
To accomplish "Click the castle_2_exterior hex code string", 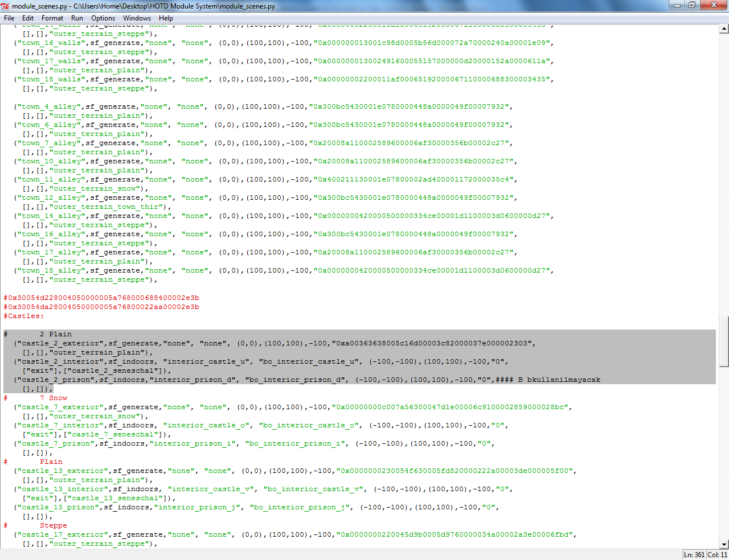I will pos(433,343).
